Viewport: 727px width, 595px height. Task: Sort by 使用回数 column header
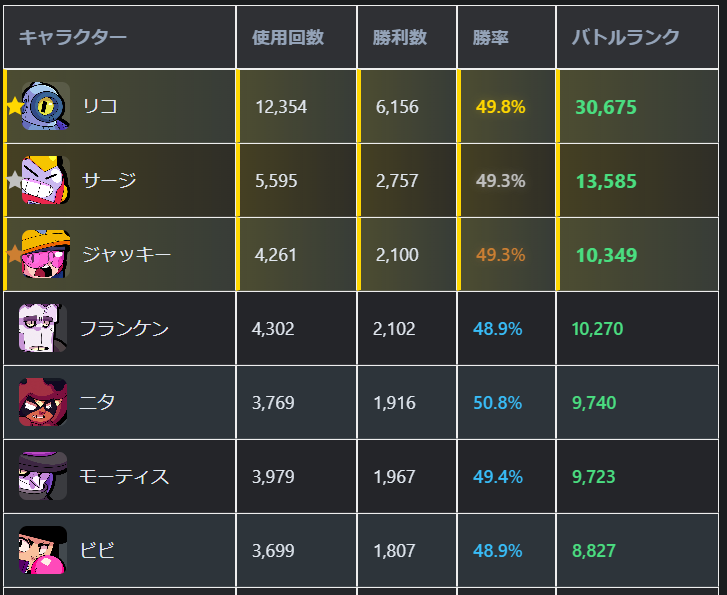pyautogui.click(x=288, y=38)
